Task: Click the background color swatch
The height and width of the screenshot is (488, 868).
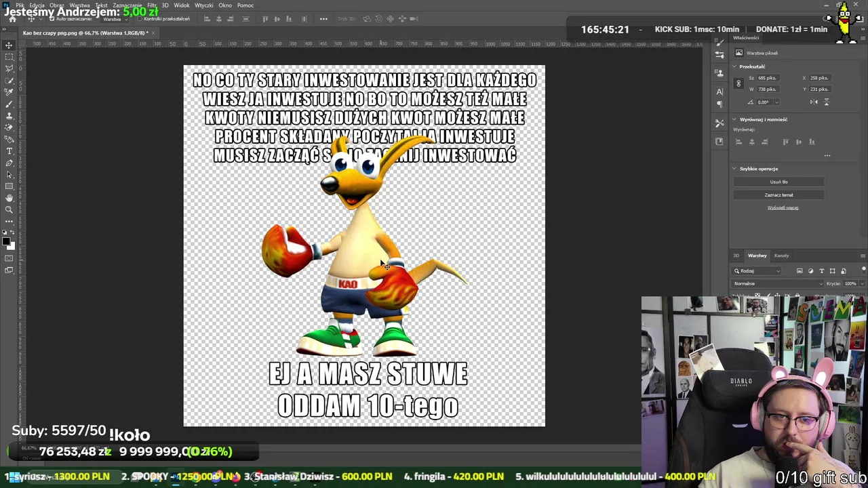Action: tap(12, 245)
